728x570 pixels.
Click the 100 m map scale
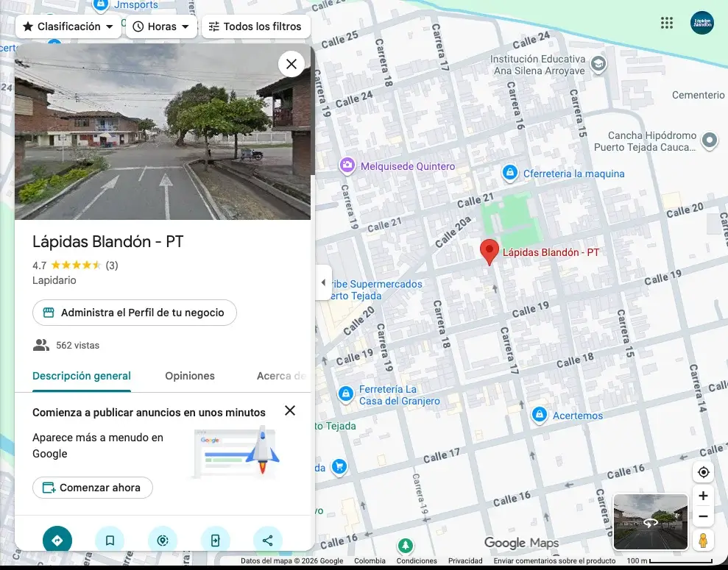click(669, 560)
